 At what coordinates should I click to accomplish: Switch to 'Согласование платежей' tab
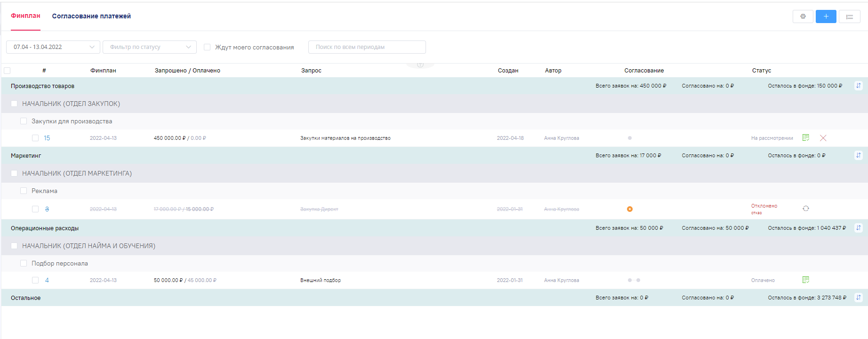(x=91, y=16)
